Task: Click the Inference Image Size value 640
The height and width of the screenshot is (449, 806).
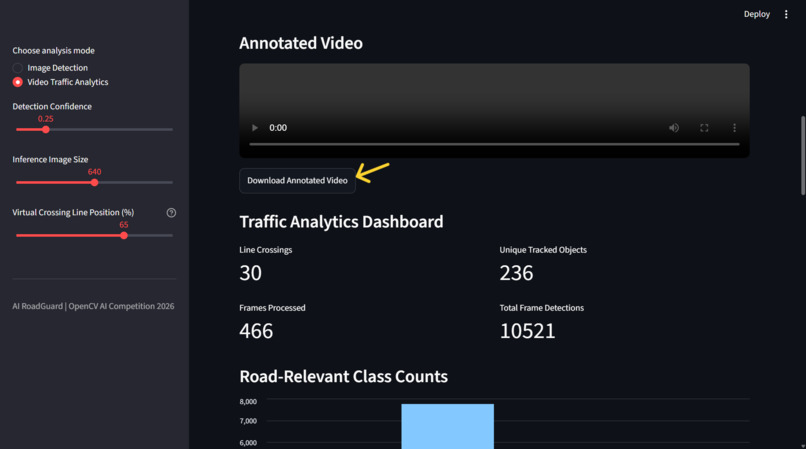Action: pyautogui.click(x=95, y=172)
